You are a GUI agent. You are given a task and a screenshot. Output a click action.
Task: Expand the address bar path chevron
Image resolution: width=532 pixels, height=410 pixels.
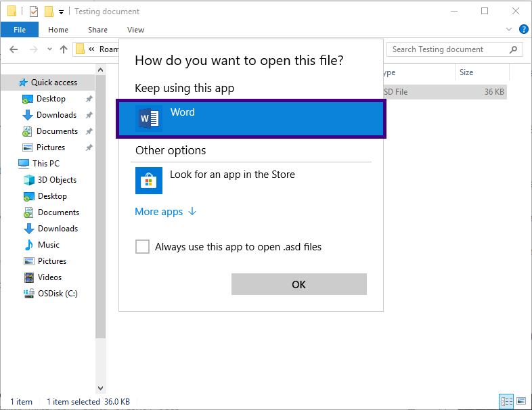pyautogui.click(x=91, y=49)
